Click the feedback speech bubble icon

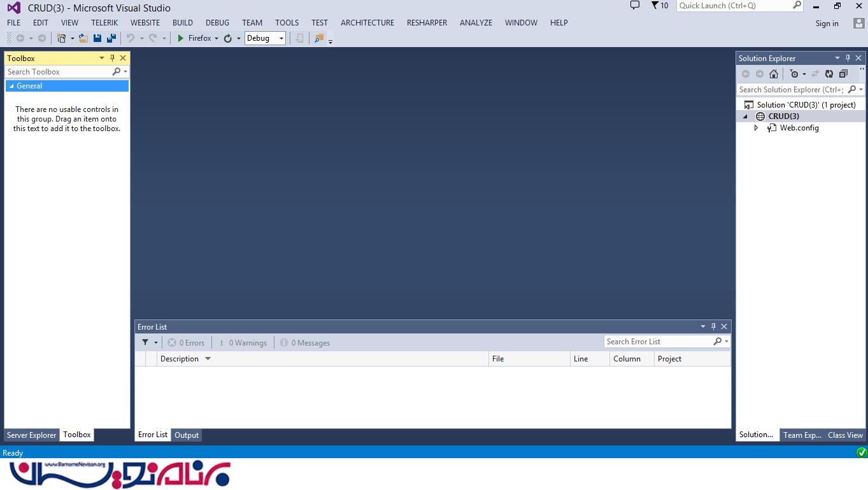coord(634,6)
